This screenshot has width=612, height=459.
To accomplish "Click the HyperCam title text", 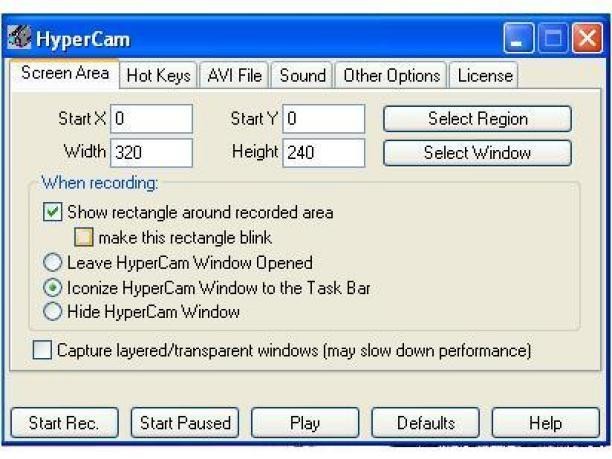I will (83, 39).
